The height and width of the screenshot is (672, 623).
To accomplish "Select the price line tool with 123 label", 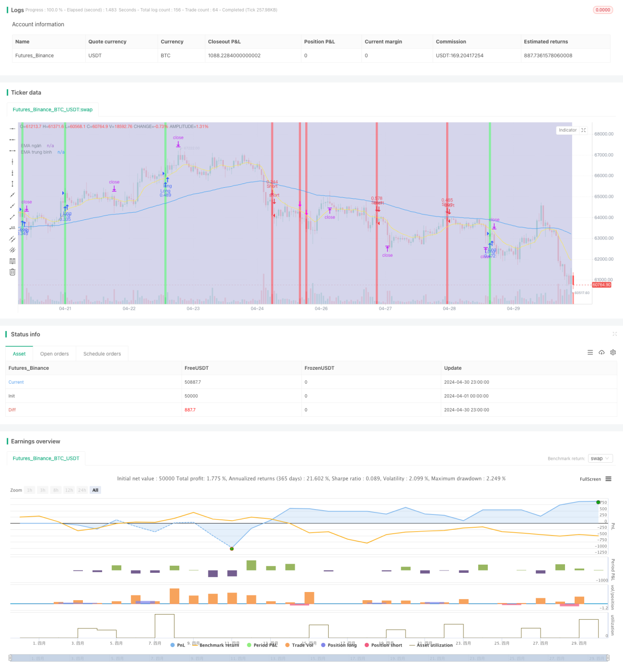I will 12,228.
